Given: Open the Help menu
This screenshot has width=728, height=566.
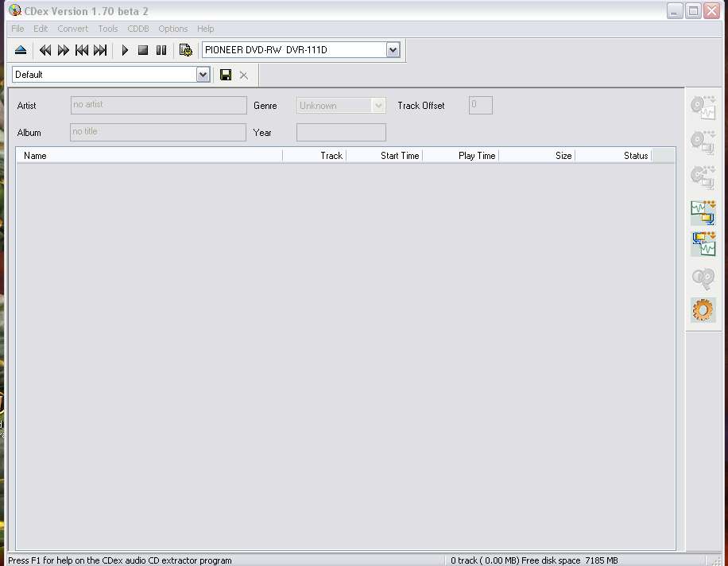Looking at the screenshot, I should tap(205, 29).
